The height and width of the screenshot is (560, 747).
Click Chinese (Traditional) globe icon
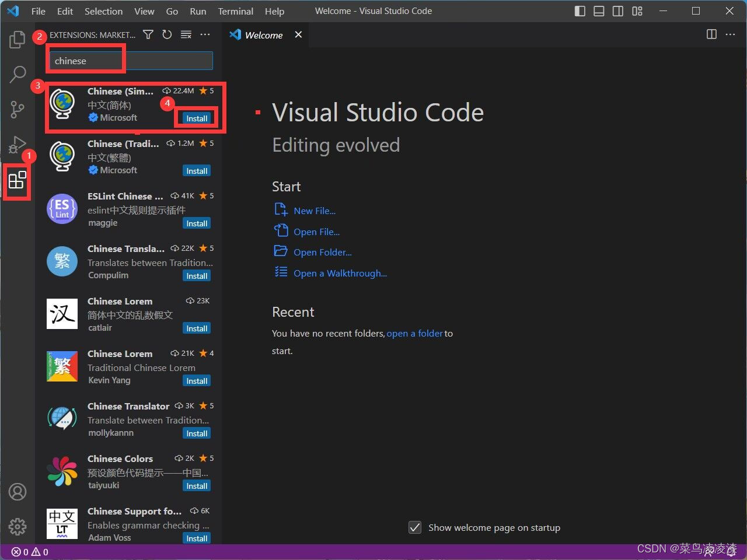tap(62, 157)
